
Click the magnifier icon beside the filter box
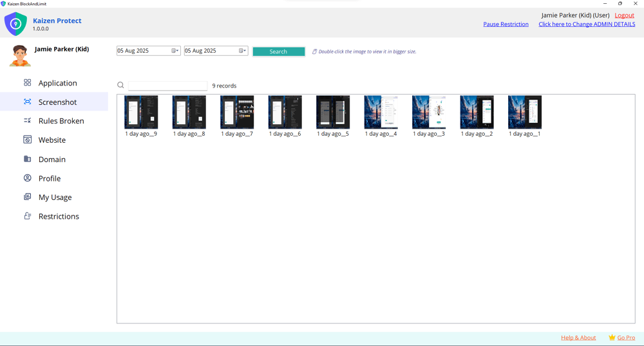120,86
